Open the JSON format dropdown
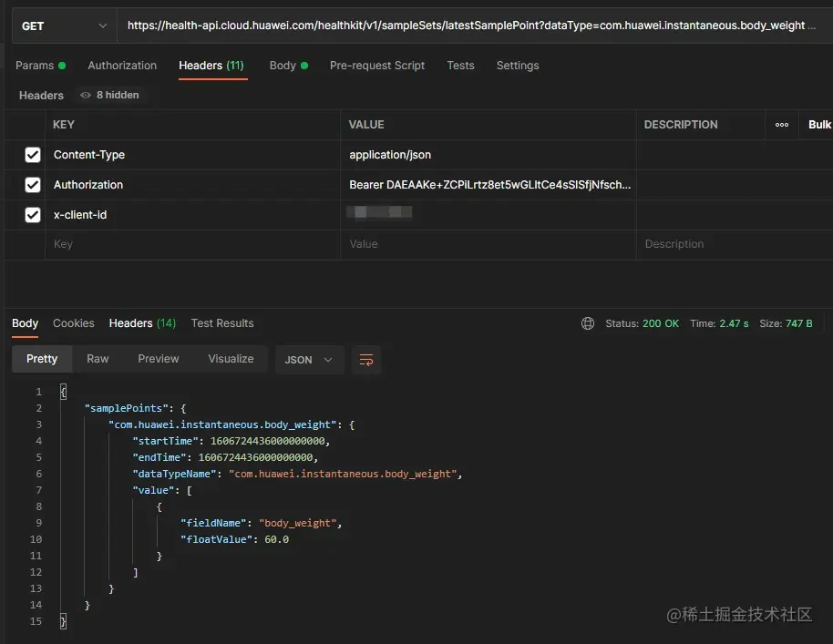Screen dimensions: 833x644 pyautogui.click(x=309, y=360)
